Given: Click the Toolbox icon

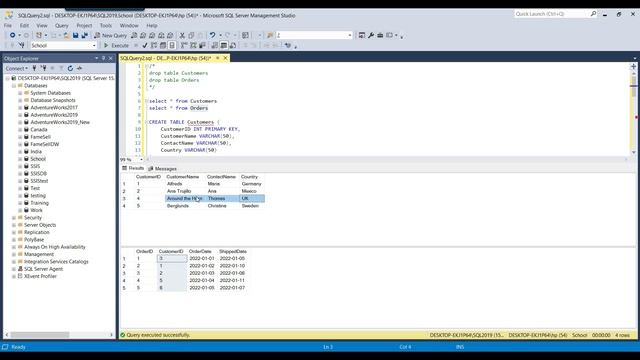Looking at the screenshot, I should pyautogui.click(x=380, y=36).
